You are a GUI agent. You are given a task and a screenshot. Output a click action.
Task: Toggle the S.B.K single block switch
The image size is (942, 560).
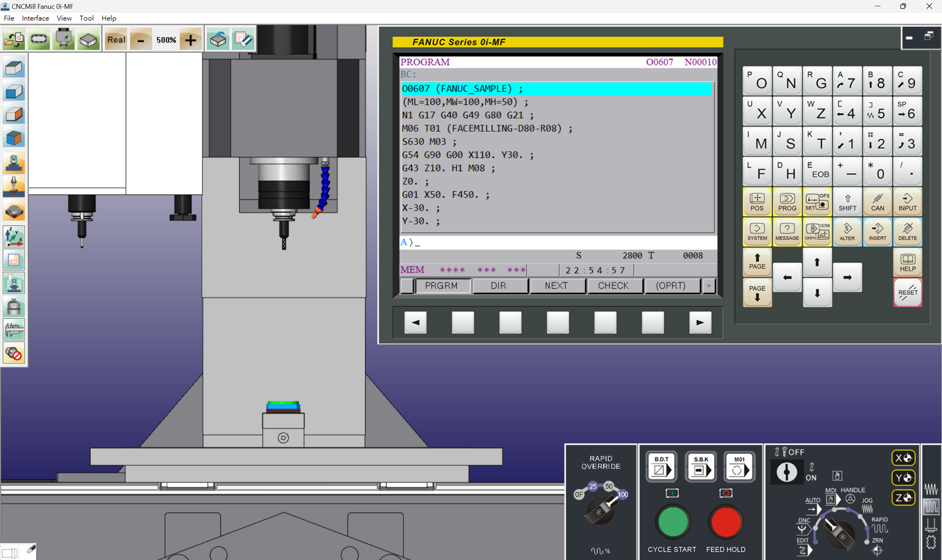point(701,467)
